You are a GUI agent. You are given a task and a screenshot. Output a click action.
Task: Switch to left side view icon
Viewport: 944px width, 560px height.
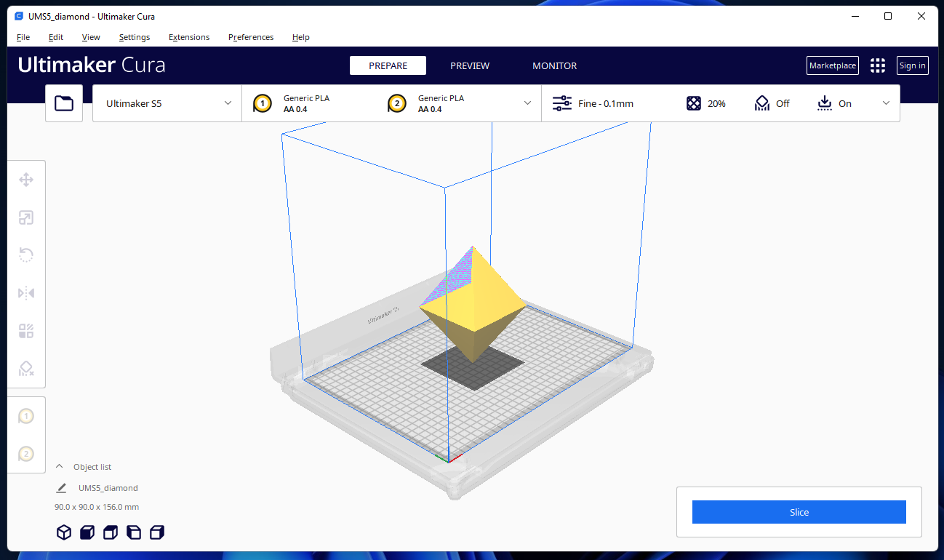134,532
